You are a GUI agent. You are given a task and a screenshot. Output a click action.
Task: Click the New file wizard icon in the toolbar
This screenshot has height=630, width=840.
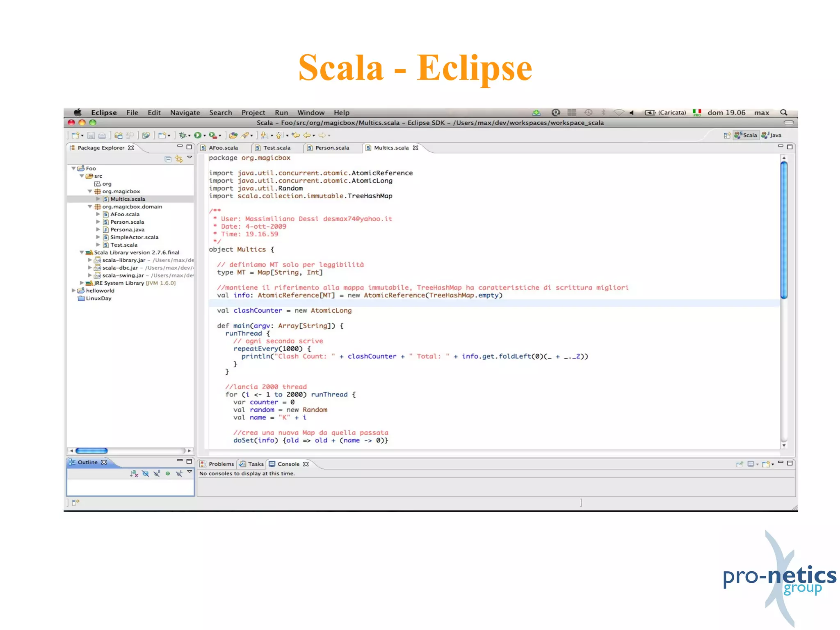click(x=75, y=135)
